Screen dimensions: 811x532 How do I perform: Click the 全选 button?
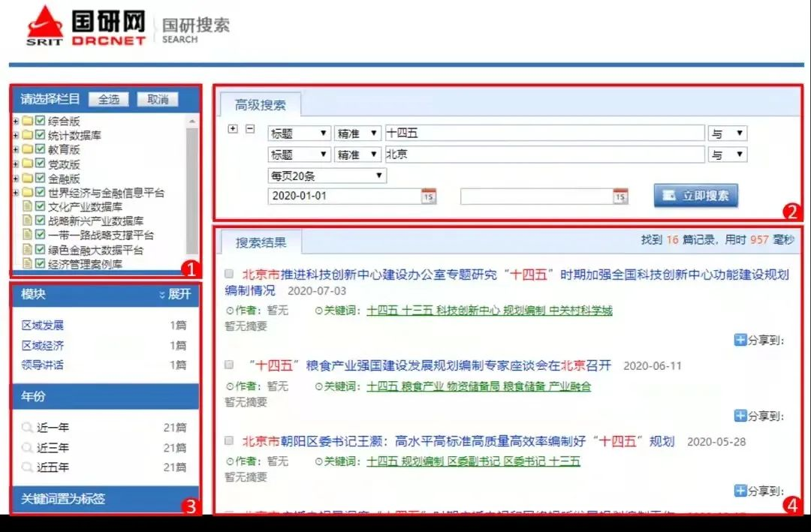click(x=109, y=99)
